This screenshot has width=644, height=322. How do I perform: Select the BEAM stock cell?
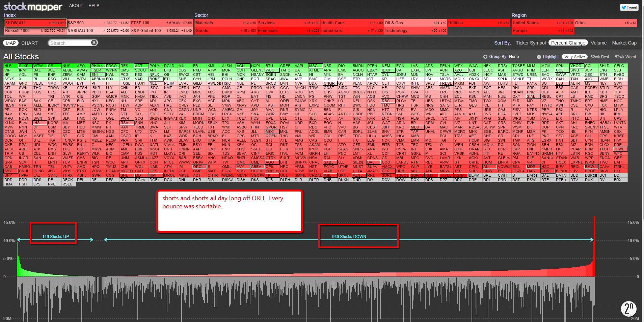click(475, 176)
